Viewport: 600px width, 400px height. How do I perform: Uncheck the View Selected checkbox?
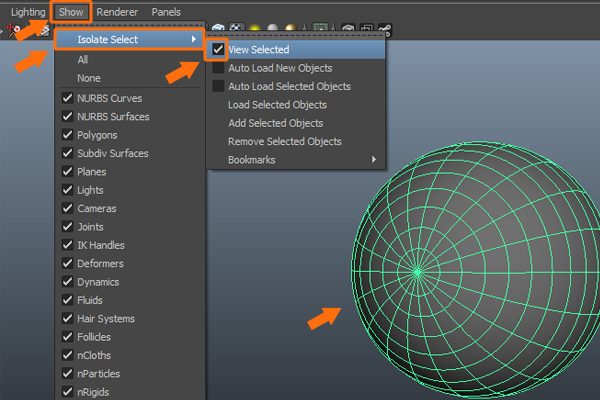click(218, 49)
